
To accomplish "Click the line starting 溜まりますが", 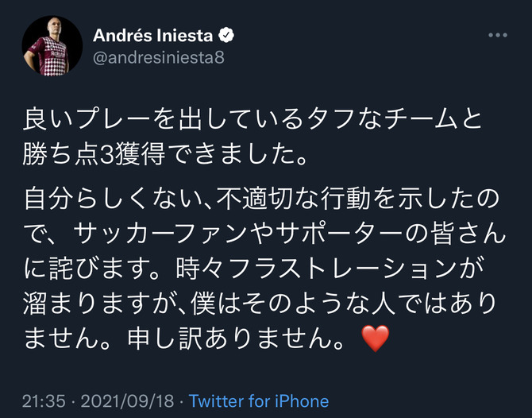I will click(x=260, y=304).
